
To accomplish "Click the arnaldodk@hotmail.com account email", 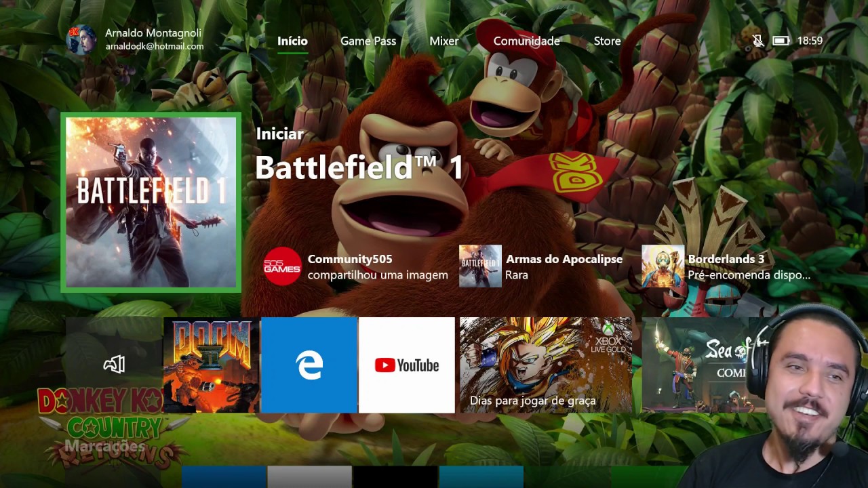I will pyautogui.click(x=155, y=47).
